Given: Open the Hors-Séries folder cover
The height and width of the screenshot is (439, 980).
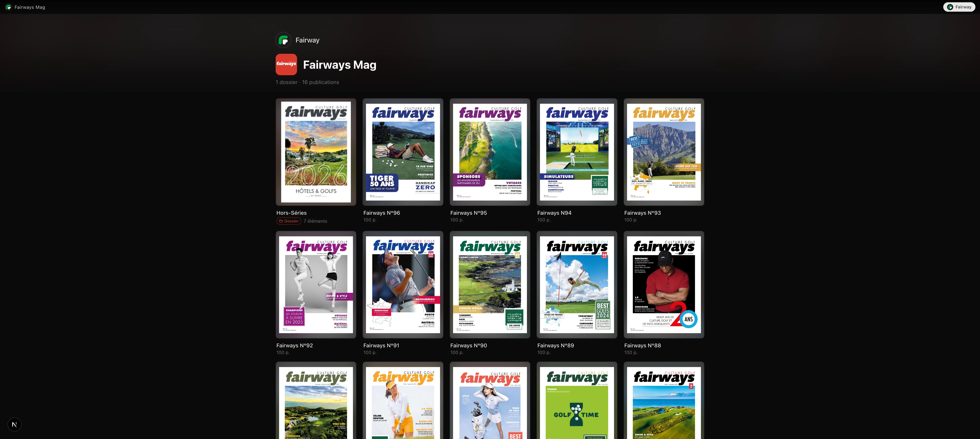Looking at the screenshot, I should tap(316, 152).
